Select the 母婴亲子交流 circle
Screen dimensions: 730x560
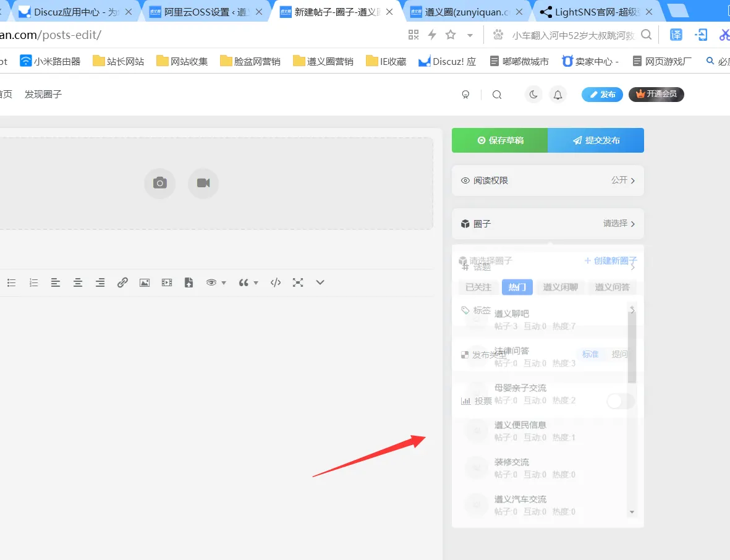(542, 394)
